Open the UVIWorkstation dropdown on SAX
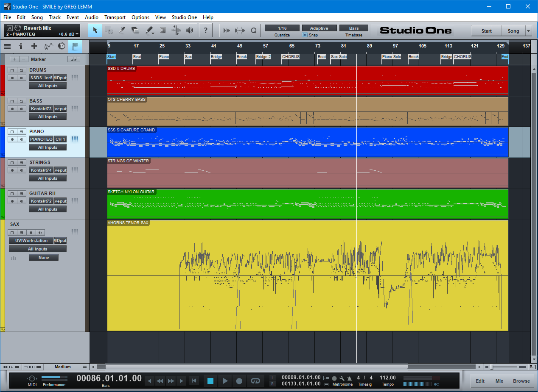 click(x=31, y=241)
